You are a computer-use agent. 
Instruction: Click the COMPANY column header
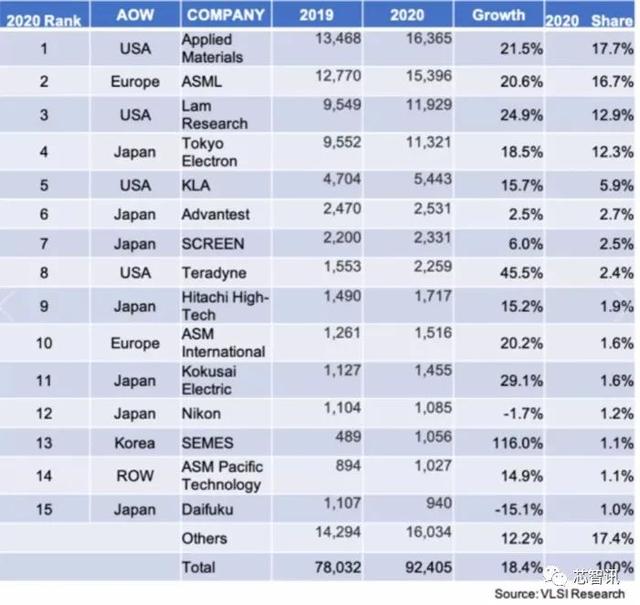pos(226,15)
